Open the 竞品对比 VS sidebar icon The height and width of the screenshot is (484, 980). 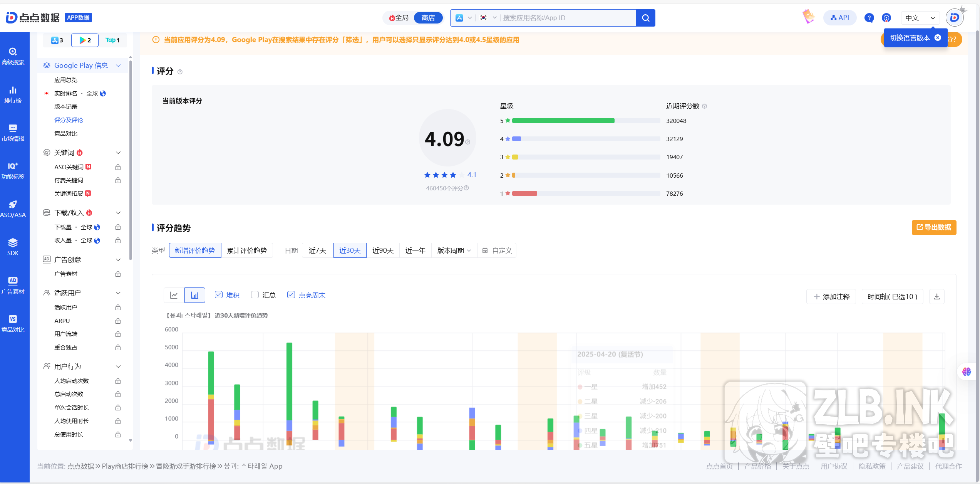tap(13, 324)
